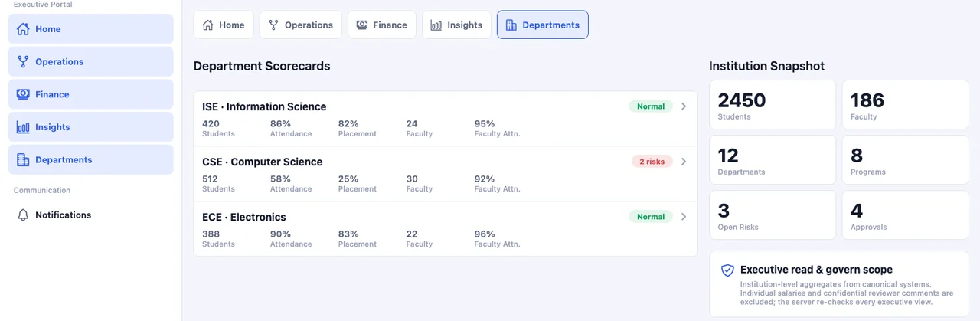
Task: Open Finance label in the sidebar
Action: pos(52,94)
